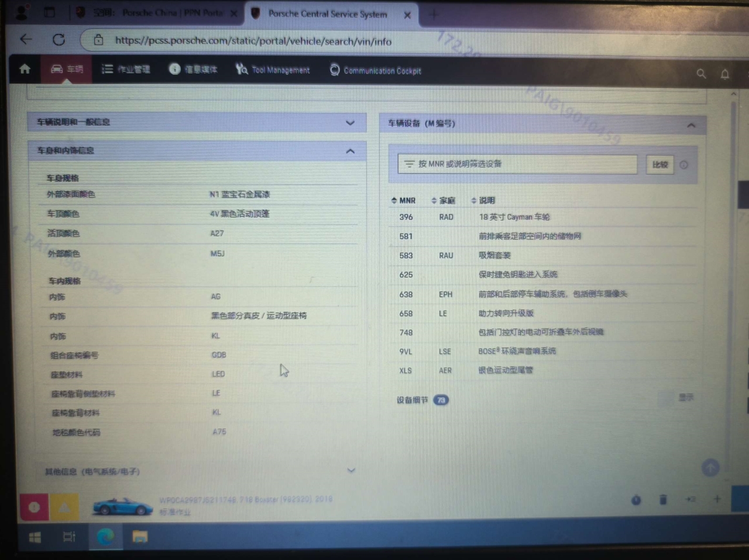Click the footer trash delete icon
This screenshot has width=749, height=560.
(663, 500)
